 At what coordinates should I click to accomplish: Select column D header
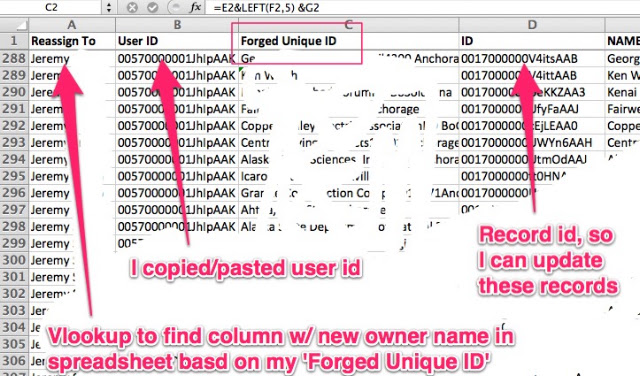[532, 25]
